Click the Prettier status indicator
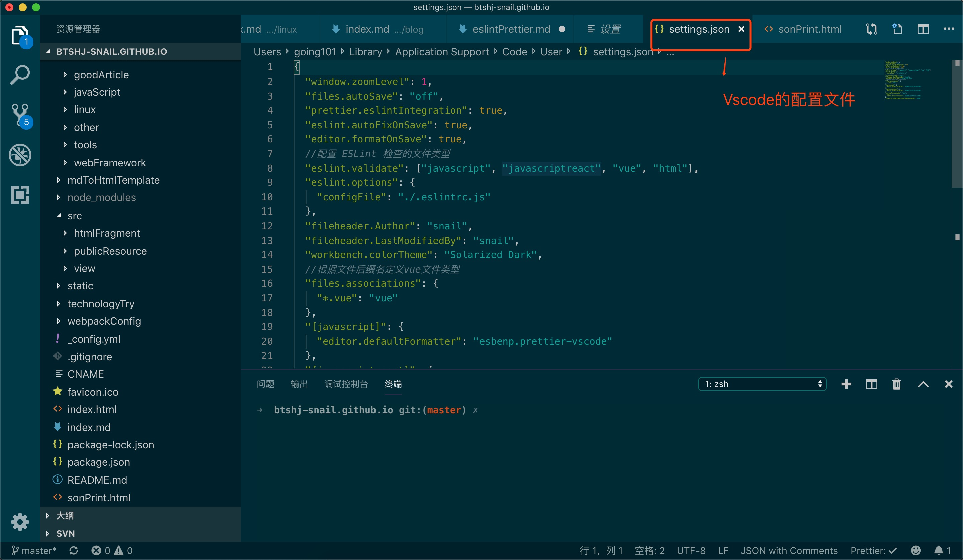 pyautogui.click(x=873, y=550)
